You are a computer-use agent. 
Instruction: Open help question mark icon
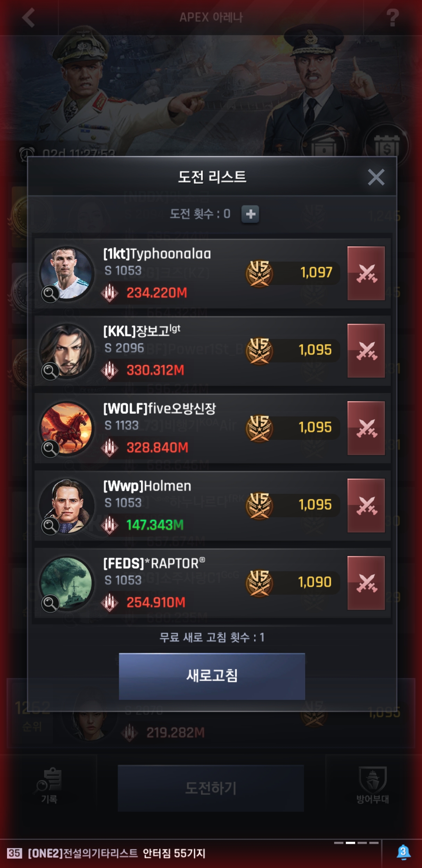click(392, 18)
